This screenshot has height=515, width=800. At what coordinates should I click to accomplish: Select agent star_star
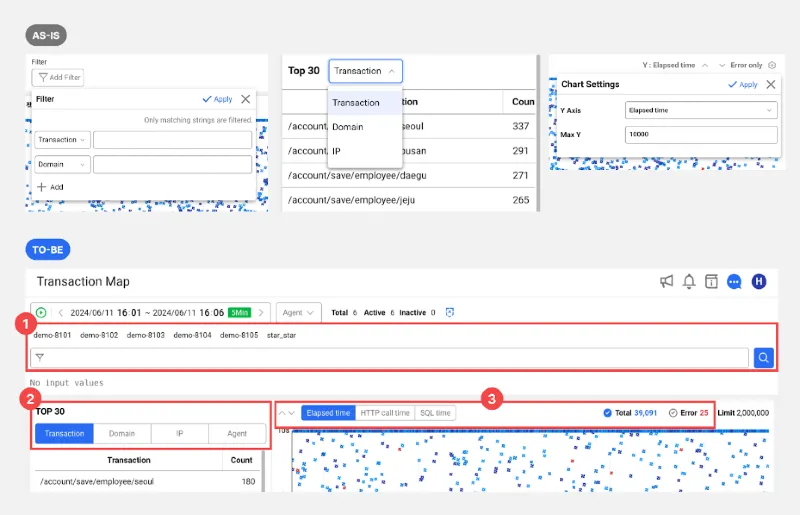tap(281, 335)
